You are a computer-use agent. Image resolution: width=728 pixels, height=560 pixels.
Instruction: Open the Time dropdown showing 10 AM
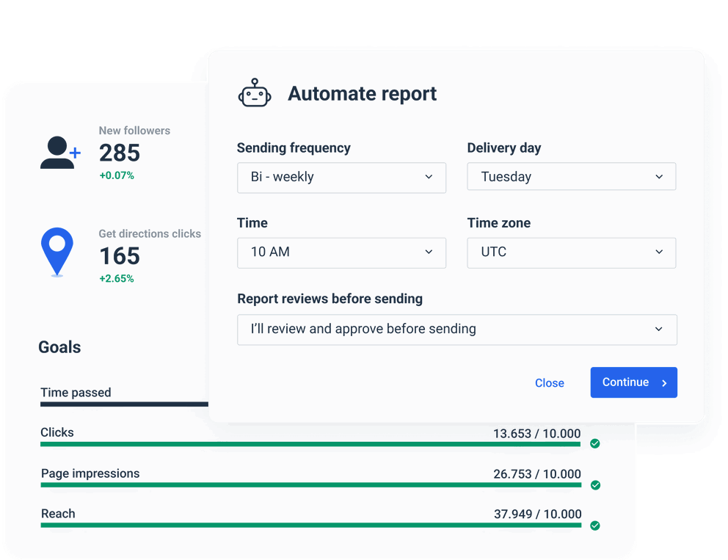click(341, 252)
